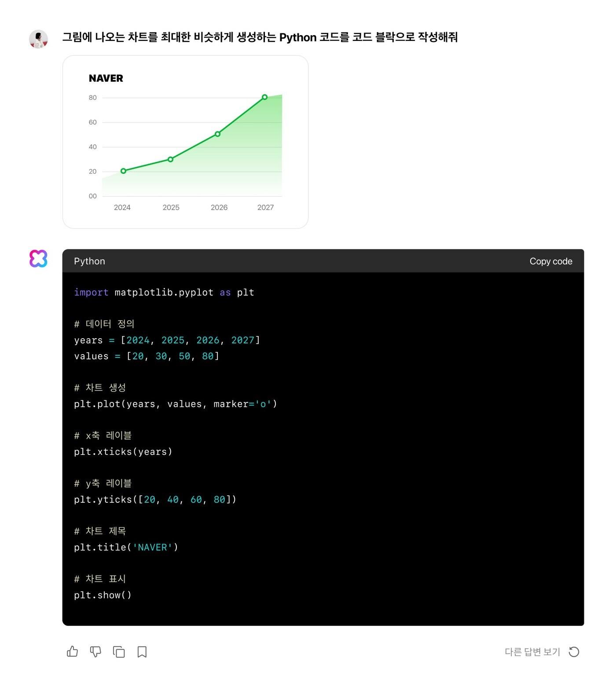616x691 pixels.
Task: Click the circular regenerate arrow icon
Action: [574, 651]
